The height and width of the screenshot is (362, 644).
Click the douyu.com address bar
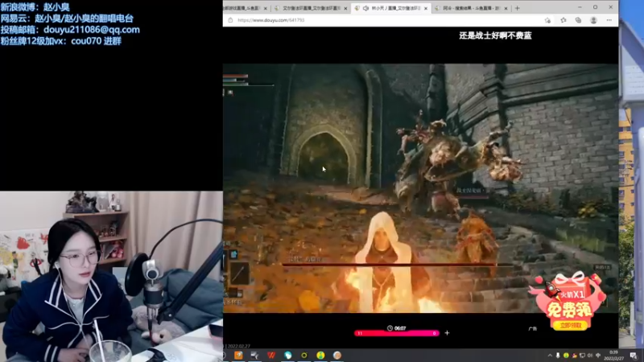386,20
